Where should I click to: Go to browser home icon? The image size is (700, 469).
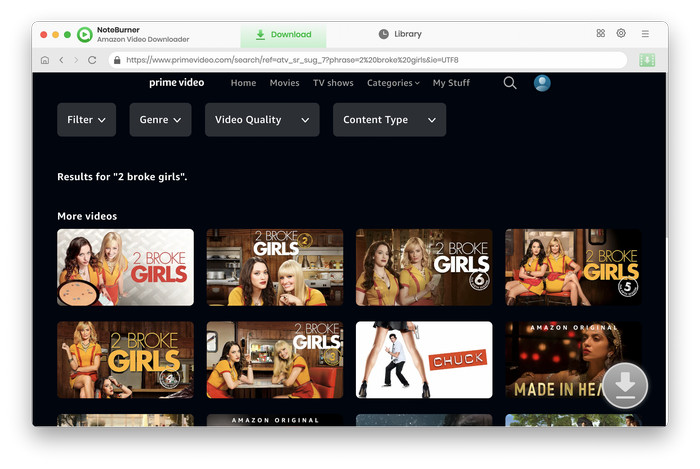pos(45,60)
